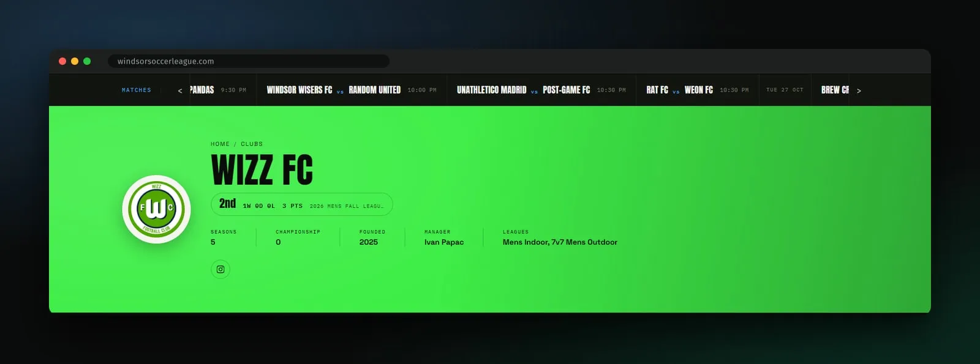Open Windsor Wisers FC team link

(x=300, y=90)
